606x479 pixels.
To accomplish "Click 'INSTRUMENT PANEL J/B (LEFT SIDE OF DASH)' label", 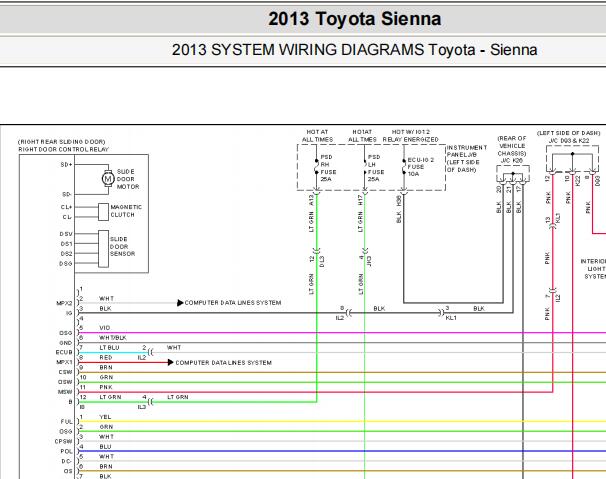I will [466, 159].
